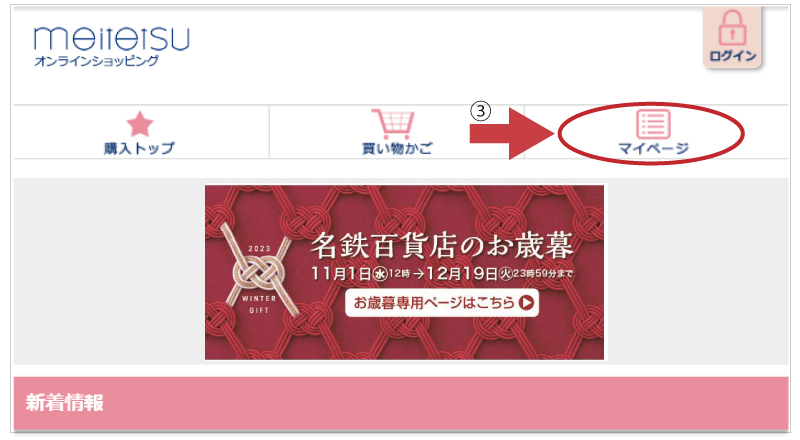Click the 12月19日 end date text
The height and width of the screenshot is (440, 800).
point(462,274)
